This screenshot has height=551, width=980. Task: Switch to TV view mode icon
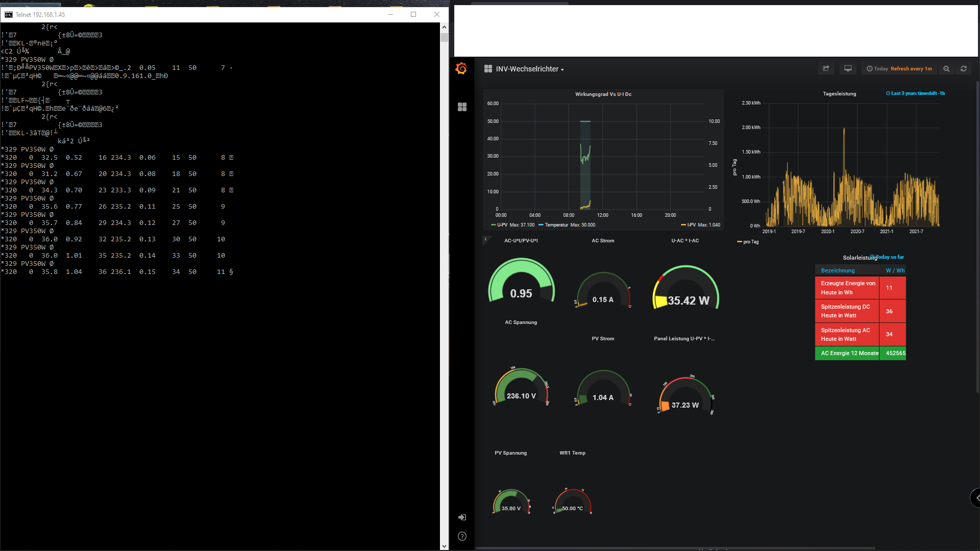(x=848, y=68)
